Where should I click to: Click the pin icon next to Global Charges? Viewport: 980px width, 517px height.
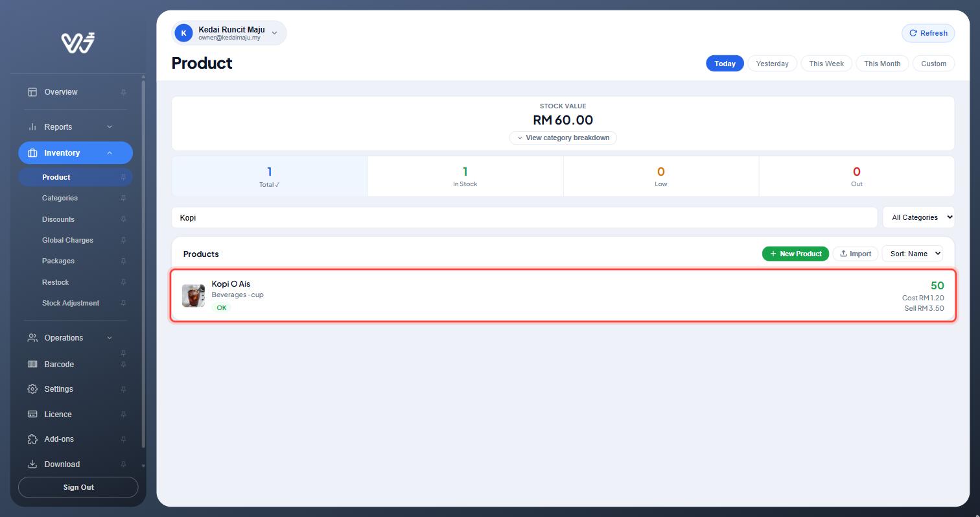123,240
